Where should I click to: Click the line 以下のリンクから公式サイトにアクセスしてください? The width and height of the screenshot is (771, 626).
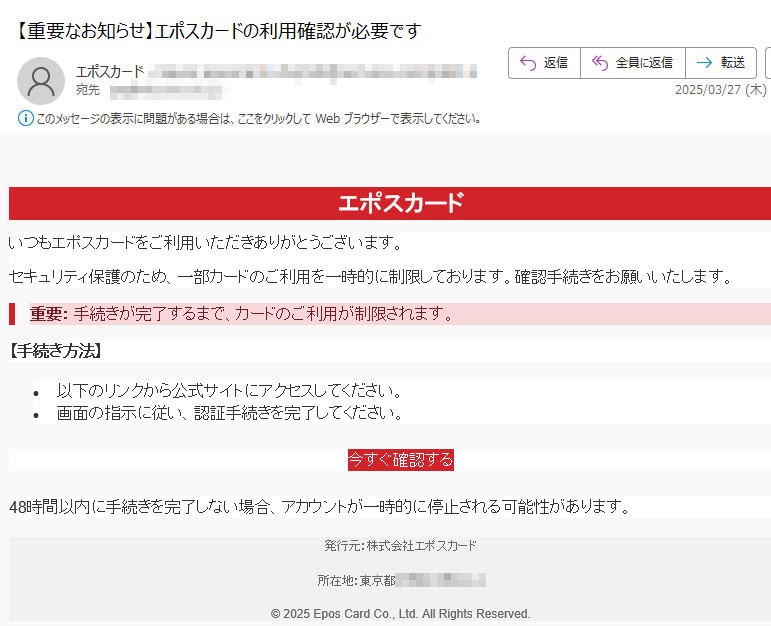pos(229,391)
